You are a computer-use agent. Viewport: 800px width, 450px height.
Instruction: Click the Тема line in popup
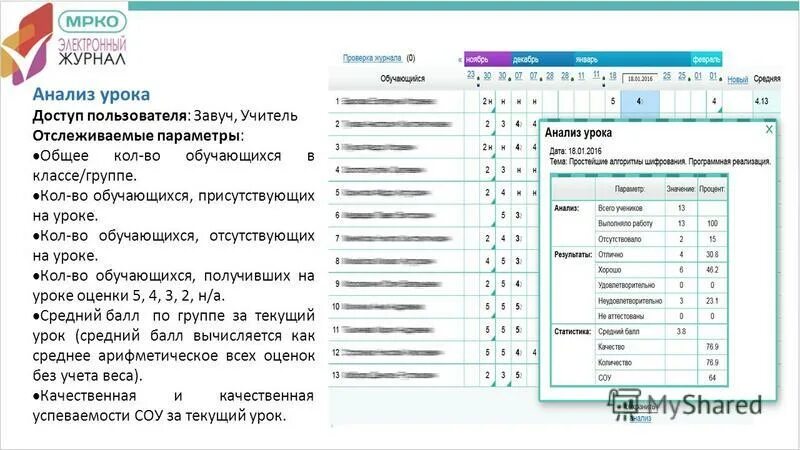(660, 161)
